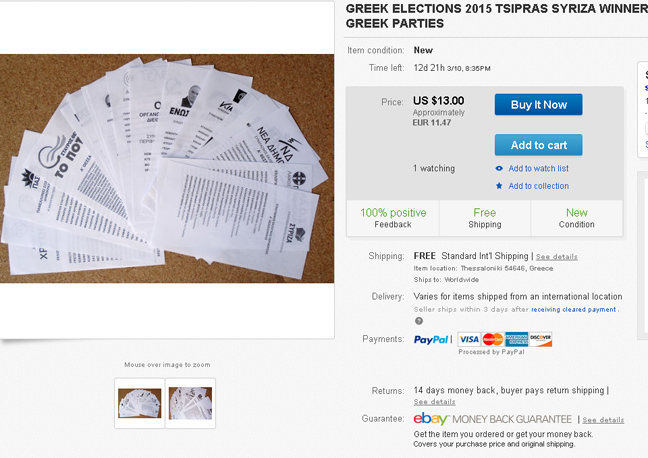Select the second ballot photo thumbnail
Viewport: 648px width, 458px height.
pyautogui.click(x=191, y=403)
